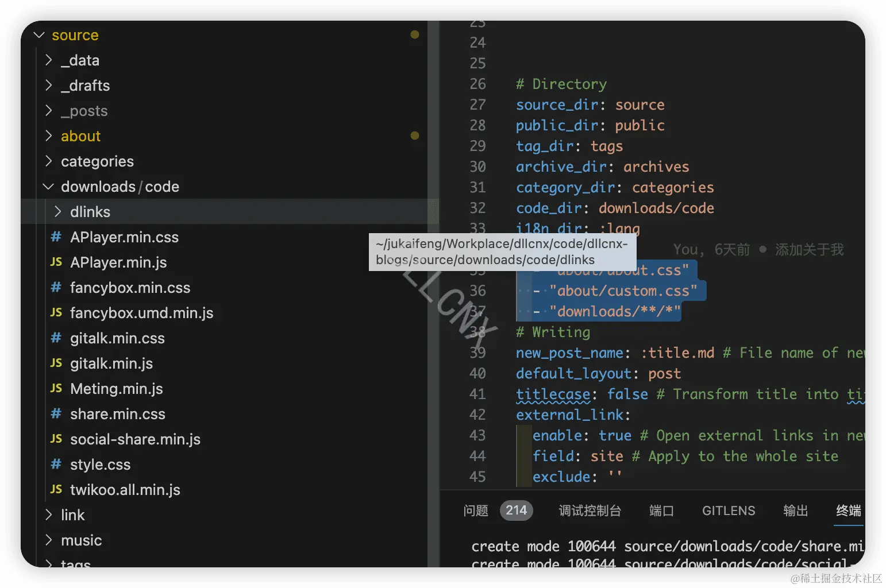Select the _posts folder label
This screenshot has width=886, height=588.
(x=84, y=111)
